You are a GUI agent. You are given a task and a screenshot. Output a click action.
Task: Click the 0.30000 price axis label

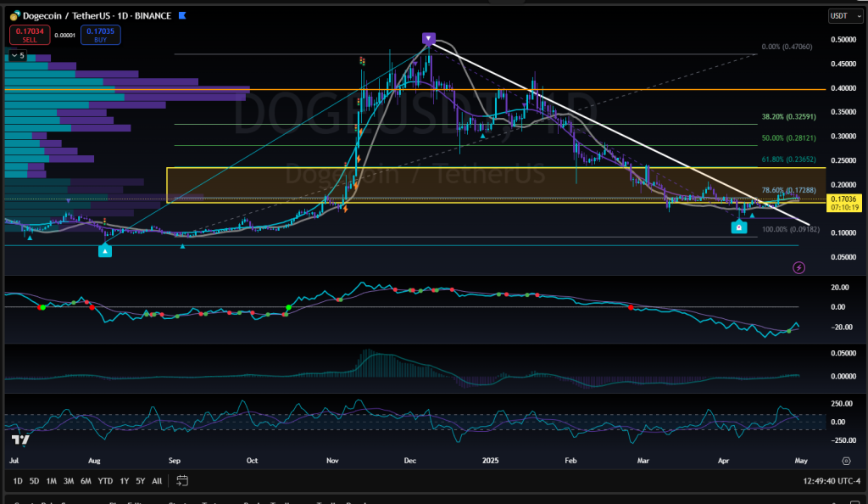click(x=843, y=137)
